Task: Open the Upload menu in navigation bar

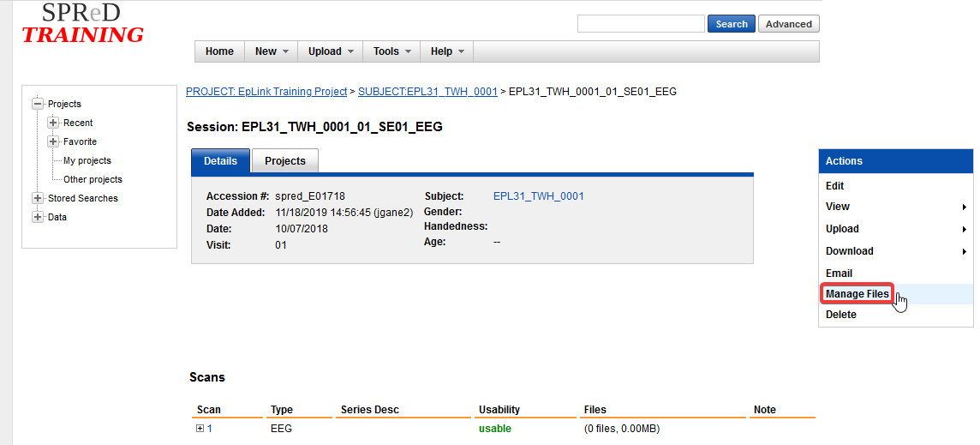Action: point(331,51)
